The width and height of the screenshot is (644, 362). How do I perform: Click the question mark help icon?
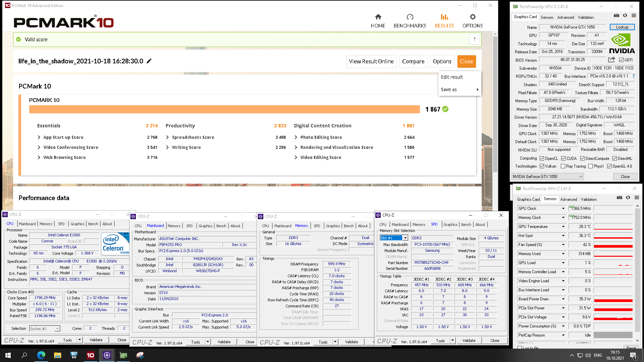coord(474,39)
